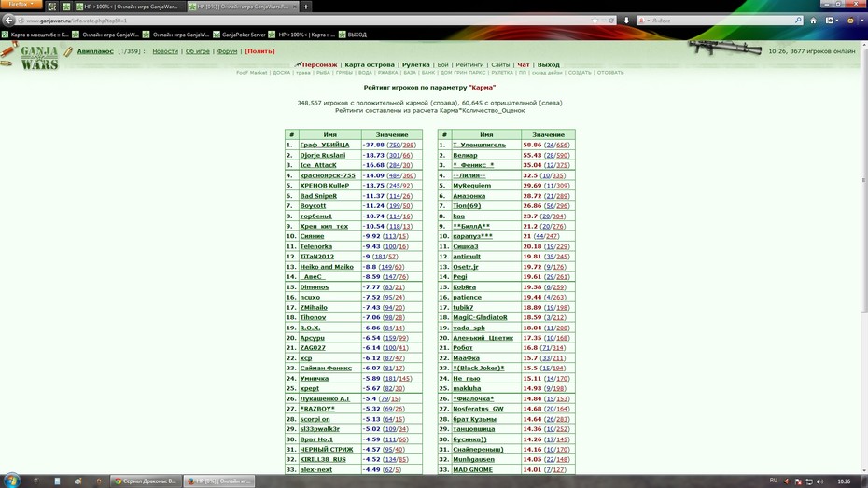This screenshot has height=488, width=868.
Task: Open player 'MagiC-GladiatoR' link
Action: (x=480, y=317)
